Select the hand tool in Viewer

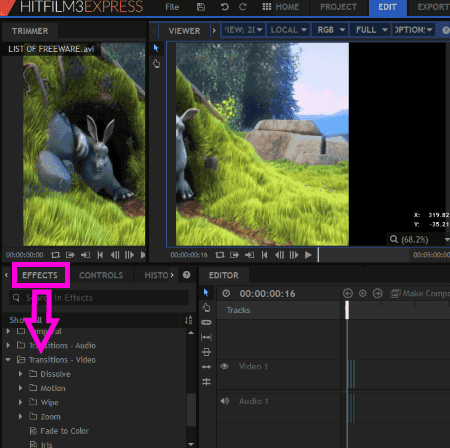[156, 63]
